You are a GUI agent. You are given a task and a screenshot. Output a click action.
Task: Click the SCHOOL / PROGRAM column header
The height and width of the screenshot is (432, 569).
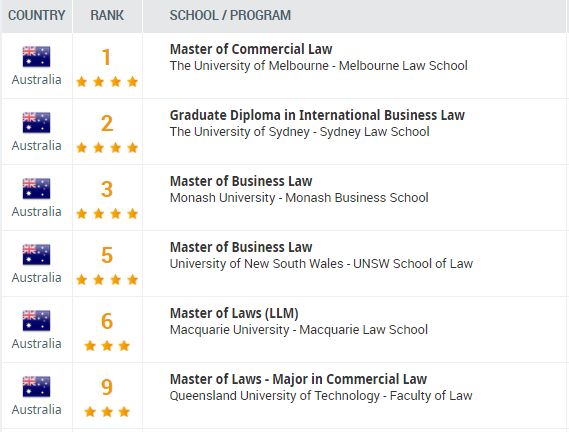[x=230, y=15]
